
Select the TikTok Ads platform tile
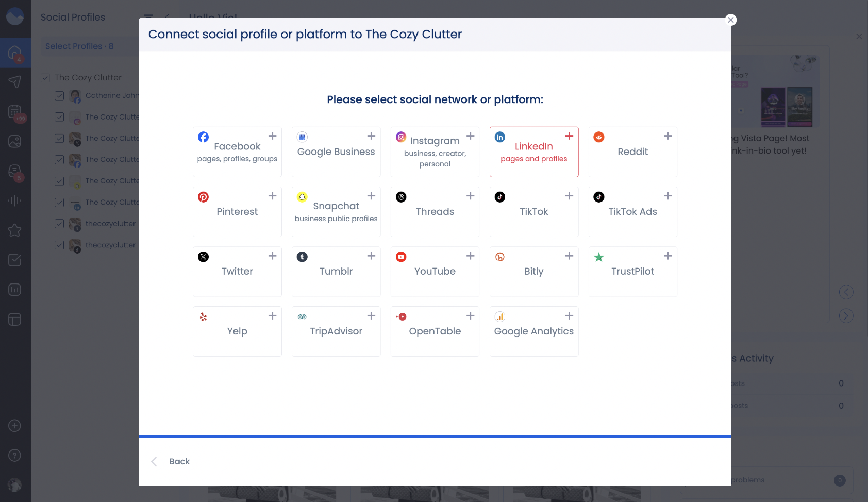click(632, 212)
